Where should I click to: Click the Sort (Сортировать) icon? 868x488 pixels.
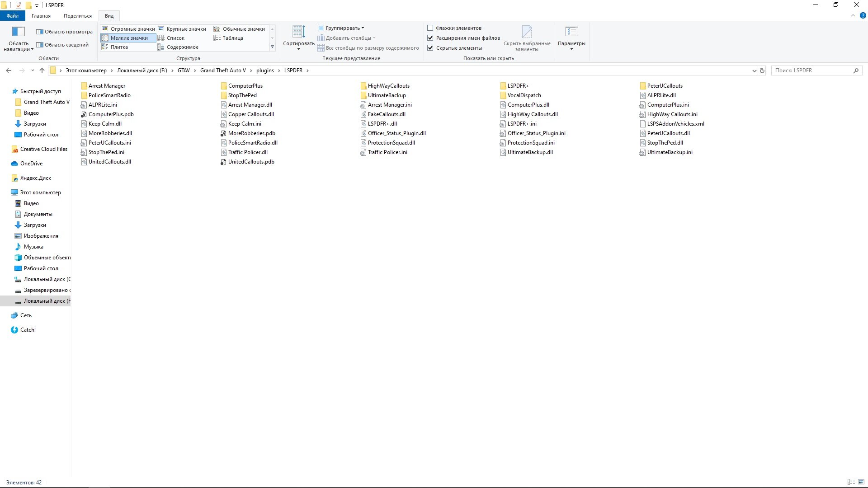(x=298, y=32)
